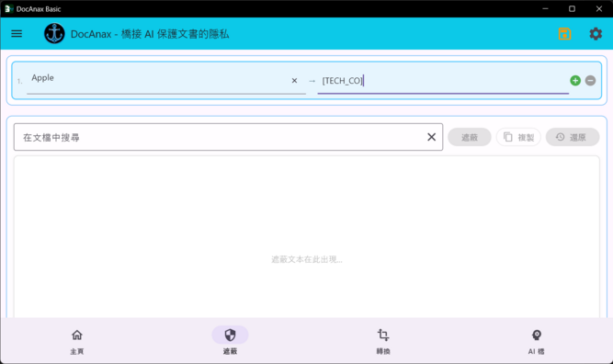Select the 遮蔽 shield tab
Screen dimensions: 613x364
click(230, 341)
